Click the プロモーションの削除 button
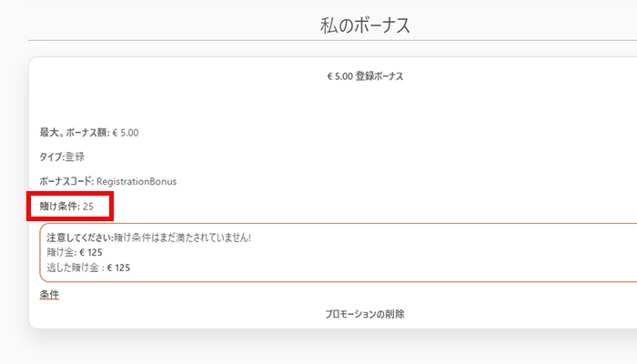Image resolution: width=637 pixels, height=364 pixels. click(x=364, y=314)
